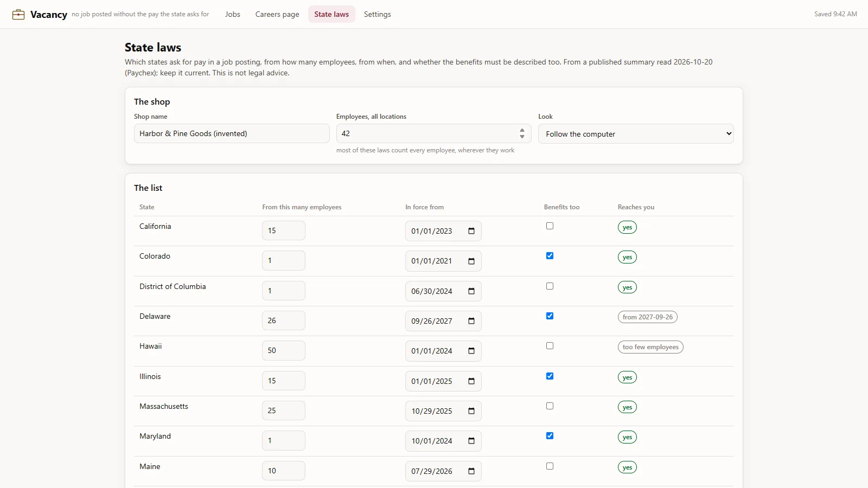Click the employees count stepper arrows

522,133
